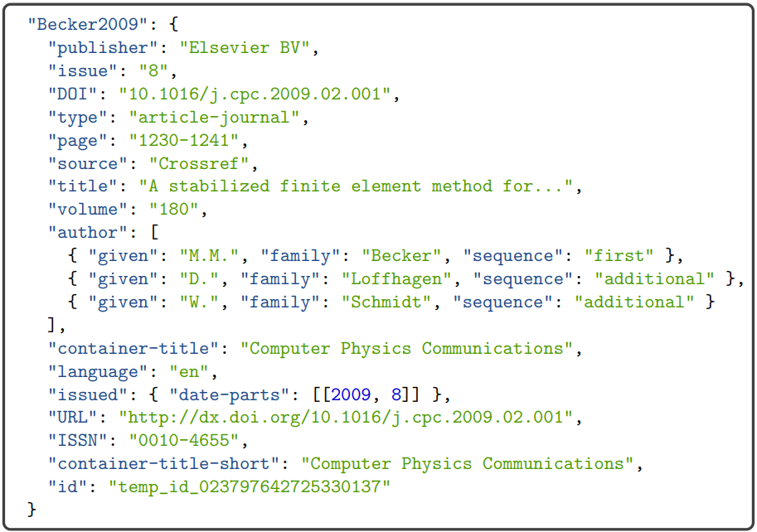Click the sequence value "first"

(619, 256)
